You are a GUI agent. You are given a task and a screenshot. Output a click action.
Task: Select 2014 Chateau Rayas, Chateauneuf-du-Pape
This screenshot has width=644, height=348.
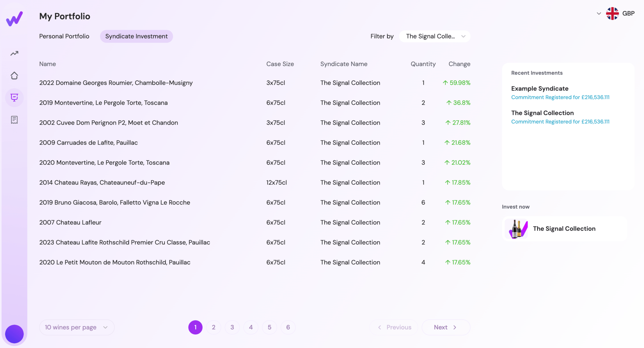[x=255, y=182]
